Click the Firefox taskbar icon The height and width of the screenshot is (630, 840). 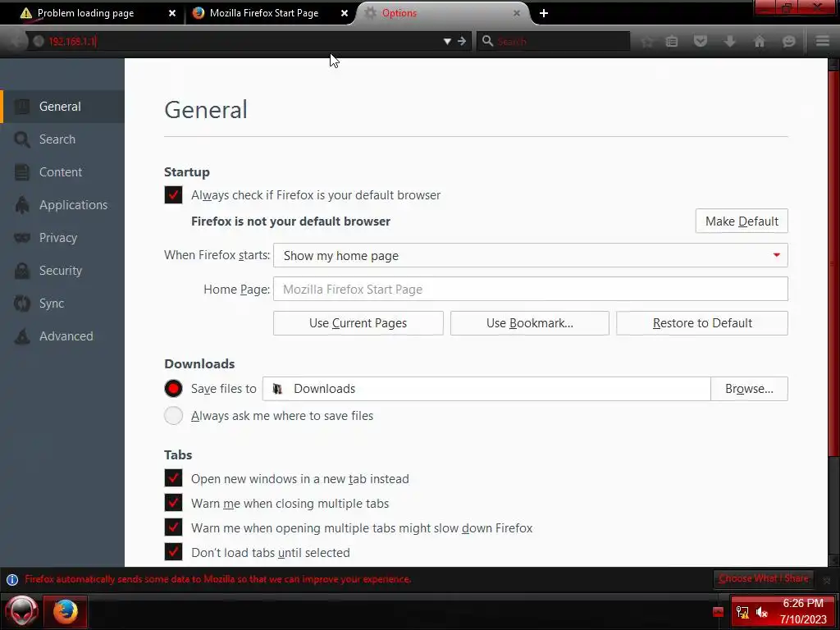pyautogui.click(x=66, y=611)
